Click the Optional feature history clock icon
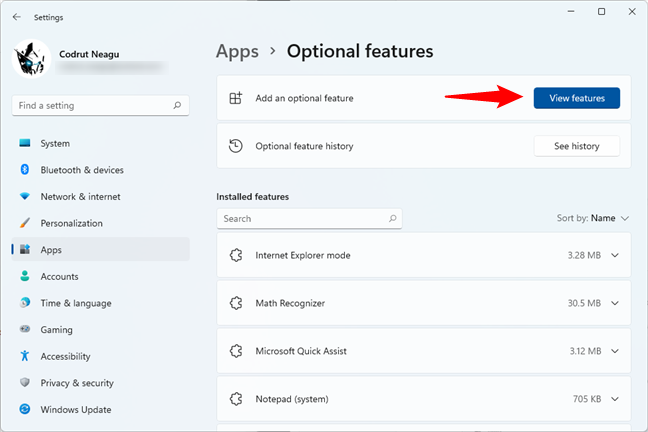This screenshot has width=648, height=432. pos(236,146)
